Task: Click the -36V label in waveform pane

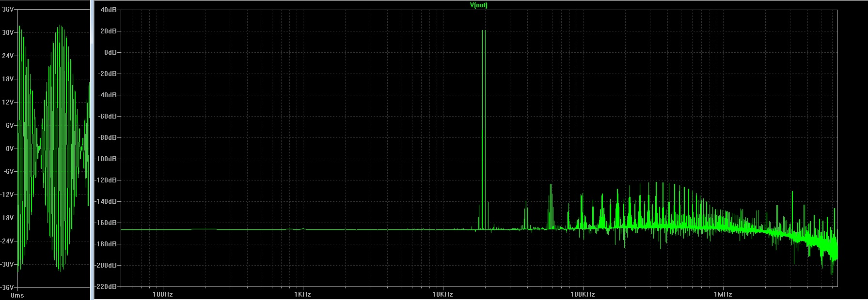Action: click(7, 288)
